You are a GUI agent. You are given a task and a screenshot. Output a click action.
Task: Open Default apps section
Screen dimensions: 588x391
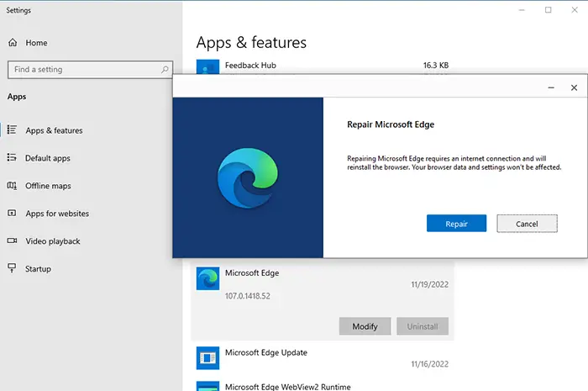[48, 158]
